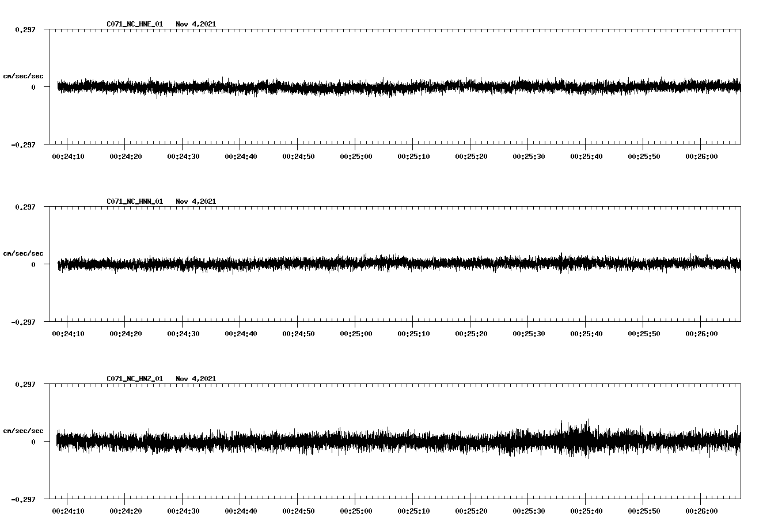
Task: Click the 0.297 upper axis value on the HNE plot
Action: (x=25, y=29)
